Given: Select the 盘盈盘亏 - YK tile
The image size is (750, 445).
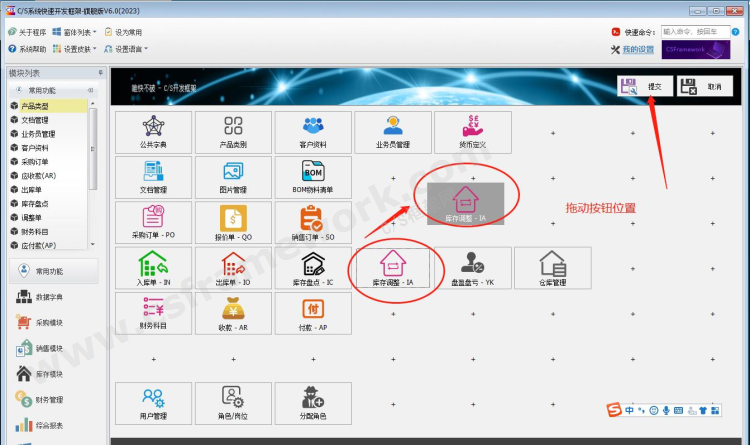Looking at the screenshot, I should pyautogui.click(x=473, y=268).
